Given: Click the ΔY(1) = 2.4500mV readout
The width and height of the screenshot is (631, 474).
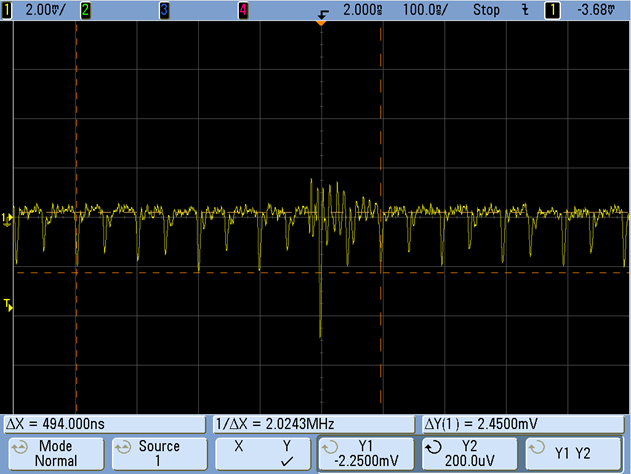Looking at the screenshot, I should pos(523,424).
